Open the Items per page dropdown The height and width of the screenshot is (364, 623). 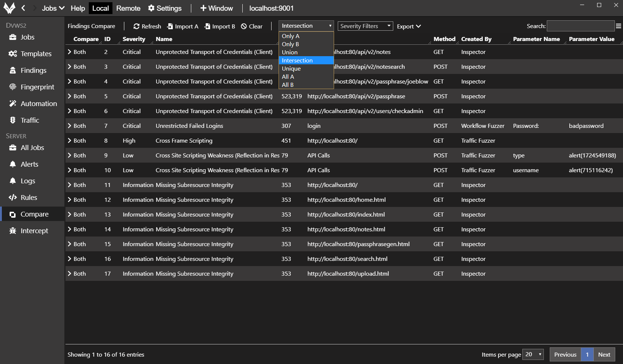533,354
